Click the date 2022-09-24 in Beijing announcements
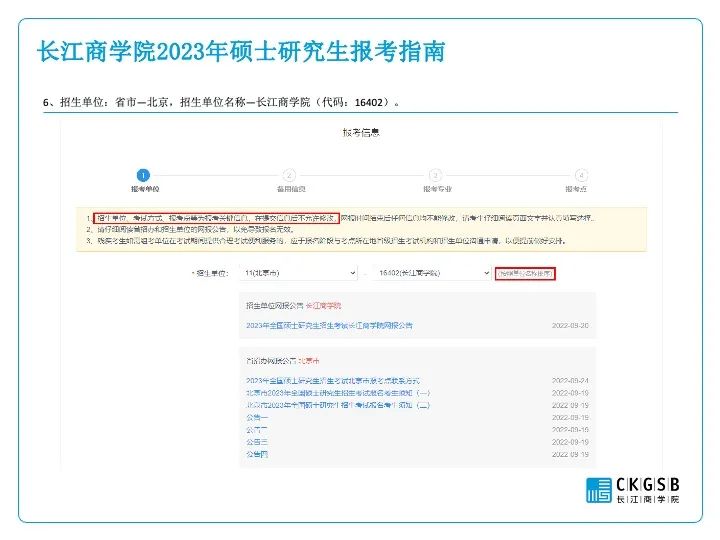This screenshot has width=720, height=540. (x=570, y=381)
